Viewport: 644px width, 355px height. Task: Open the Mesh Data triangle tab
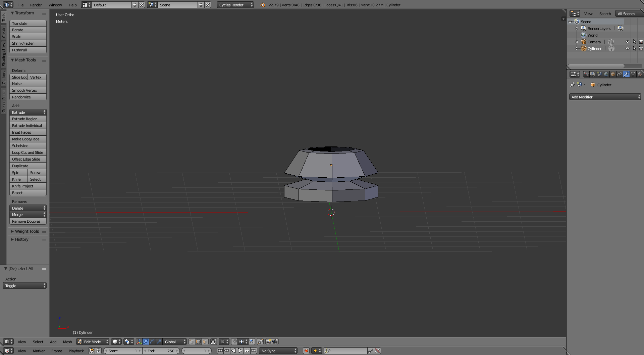point(633,74)
